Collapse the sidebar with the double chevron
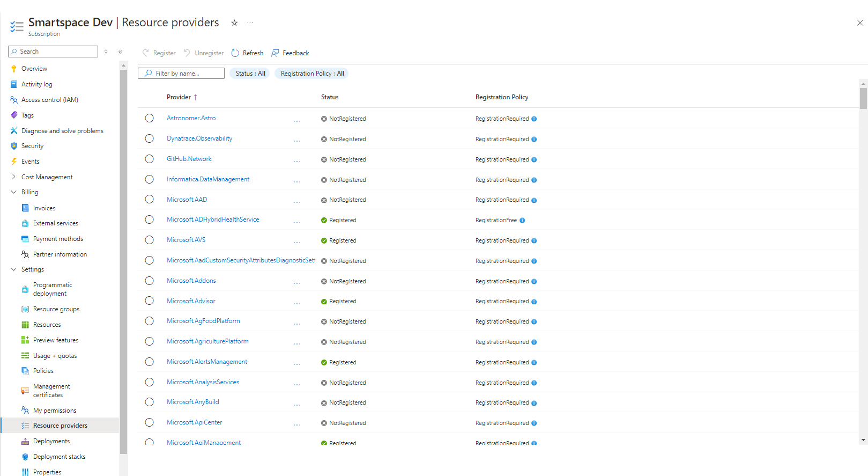 (x=121, y=52)
